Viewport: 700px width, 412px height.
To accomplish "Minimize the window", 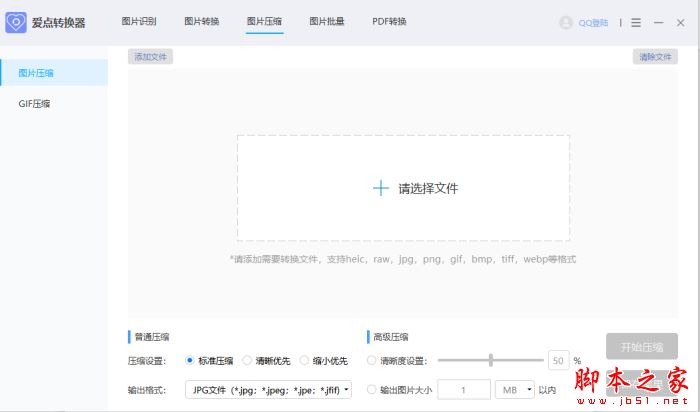I will 659,22.
